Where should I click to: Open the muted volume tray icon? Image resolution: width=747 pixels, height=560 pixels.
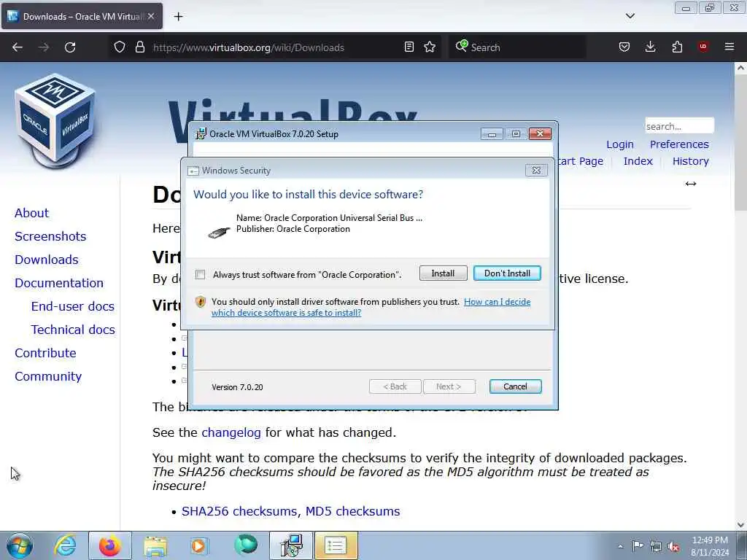[673, 547]
